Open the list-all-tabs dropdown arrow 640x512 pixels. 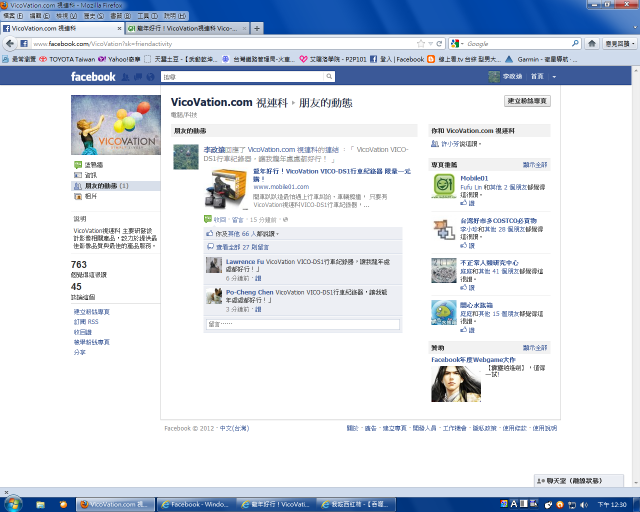[x=635, y=28]
